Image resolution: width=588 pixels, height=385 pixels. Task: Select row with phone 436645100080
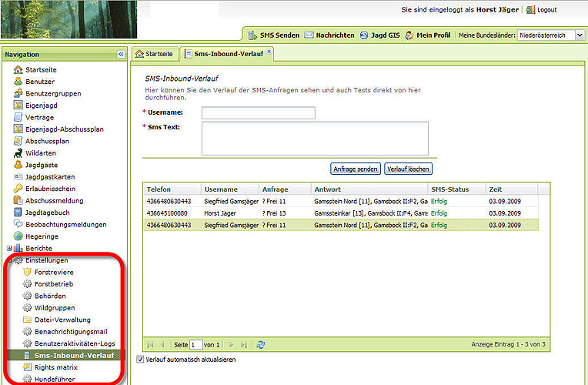pos(341,213)
